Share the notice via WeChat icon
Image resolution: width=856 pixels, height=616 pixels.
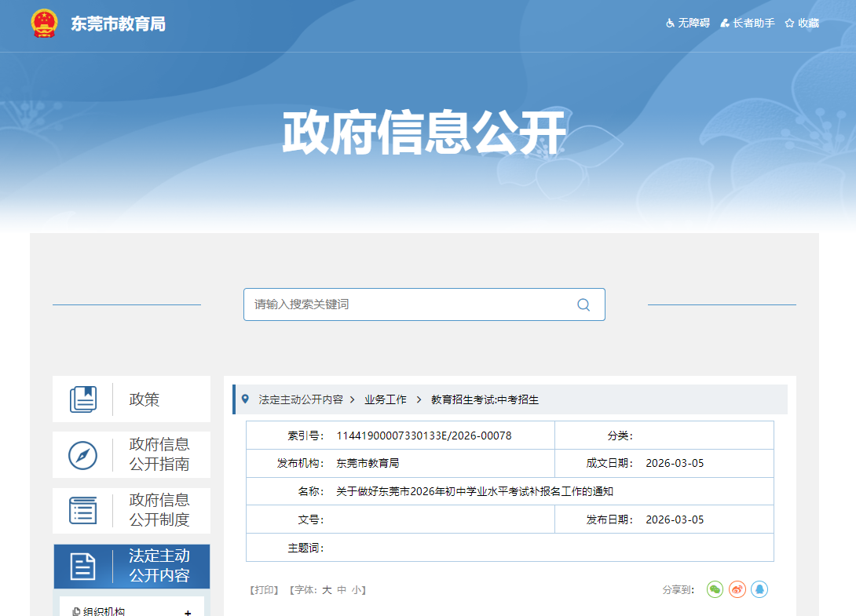[715, 589]
